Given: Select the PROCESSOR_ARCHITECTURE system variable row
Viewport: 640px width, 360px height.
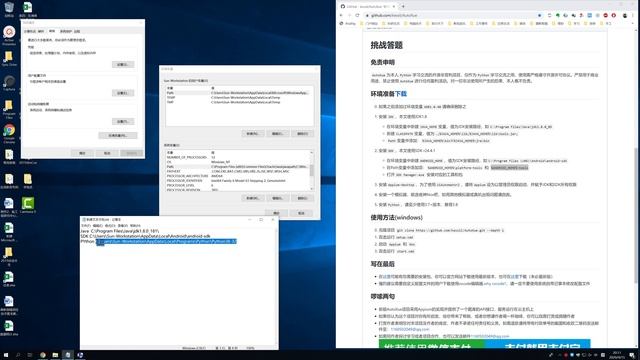Looking at the screenshot, I should 238,176.
